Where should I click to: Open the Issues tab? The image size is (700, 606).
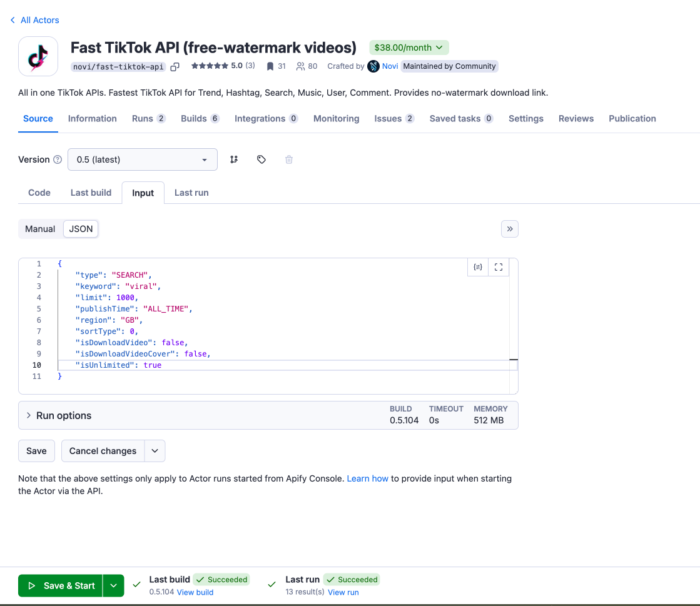click(394, 118)
